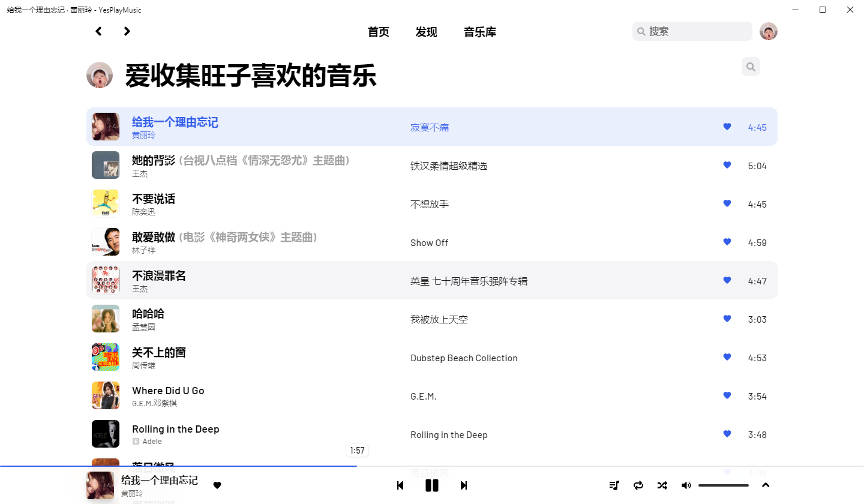Unlike the song 给我一个理由忘记 in the list

[727, 127]
